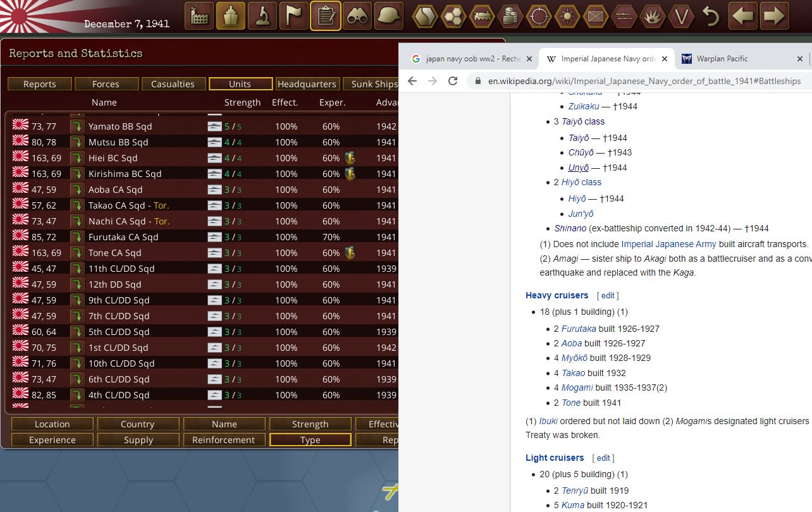Open the Mogami class link
Screen dimensions: 812x512
click(577, 387)
